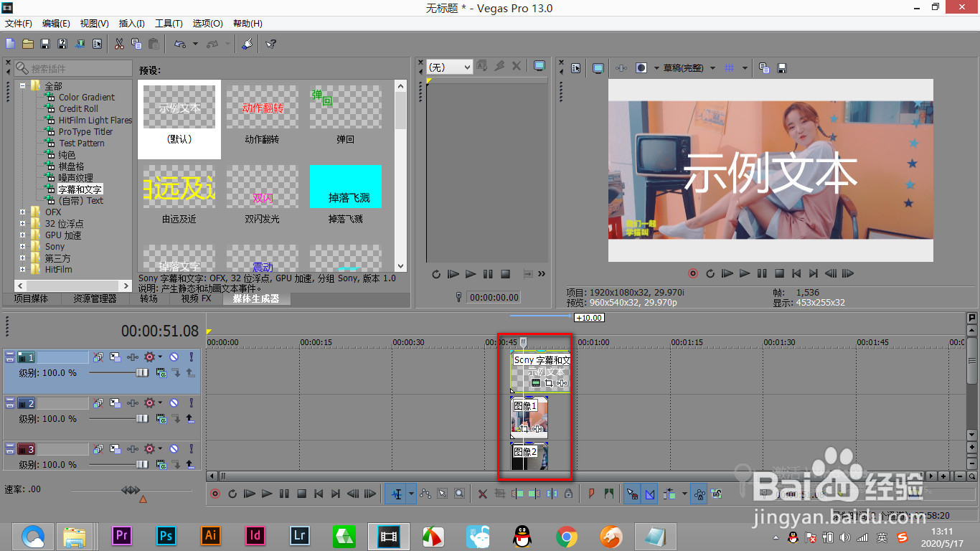Click the track 1 级别 level slider handle

coord(142,373)
